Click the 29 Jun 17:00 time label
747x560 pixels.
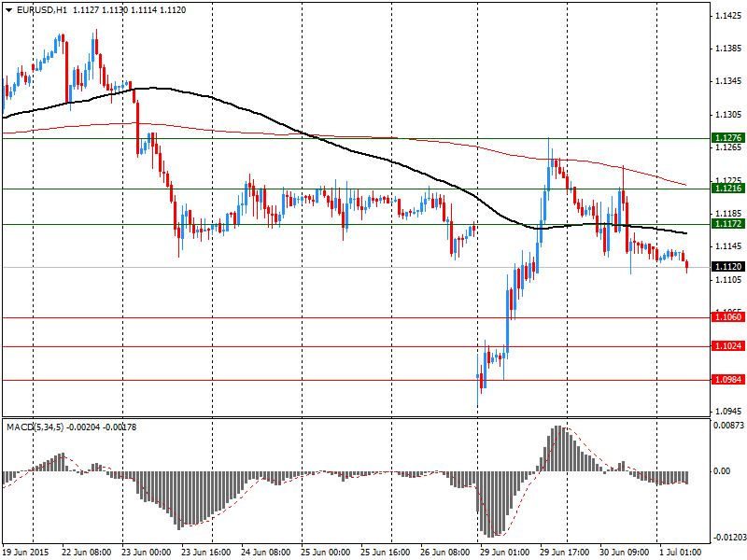pos(565,553)
